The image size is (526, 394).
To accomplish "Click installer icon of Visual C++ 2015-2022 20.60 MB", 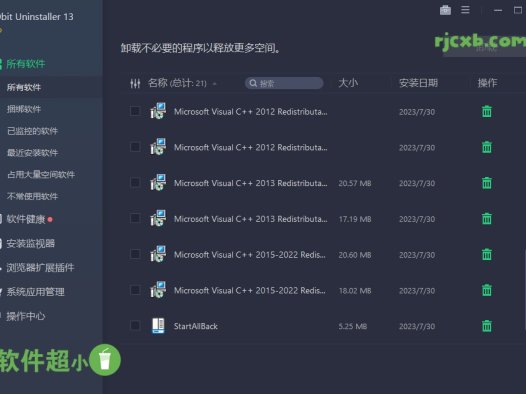I will point(158,254).
